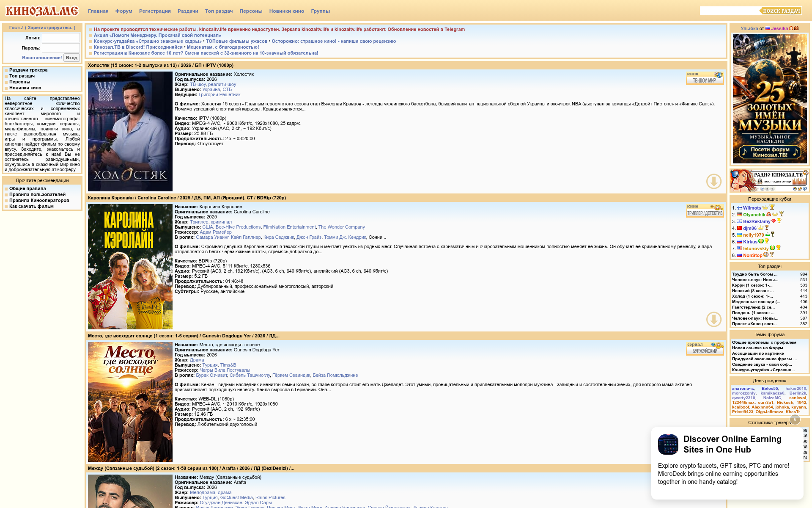Open radio via the QuickTime icon
This screenshot has height=508, width=812.
(805, 189)
